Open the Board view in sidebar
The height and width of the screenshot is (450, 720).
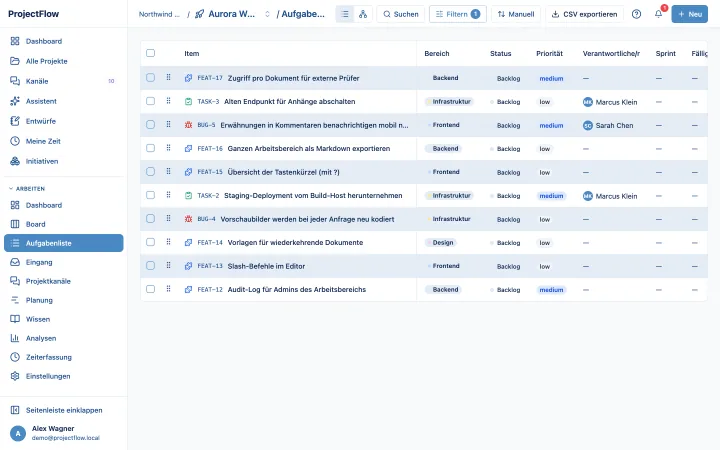(x=64, y=224)
